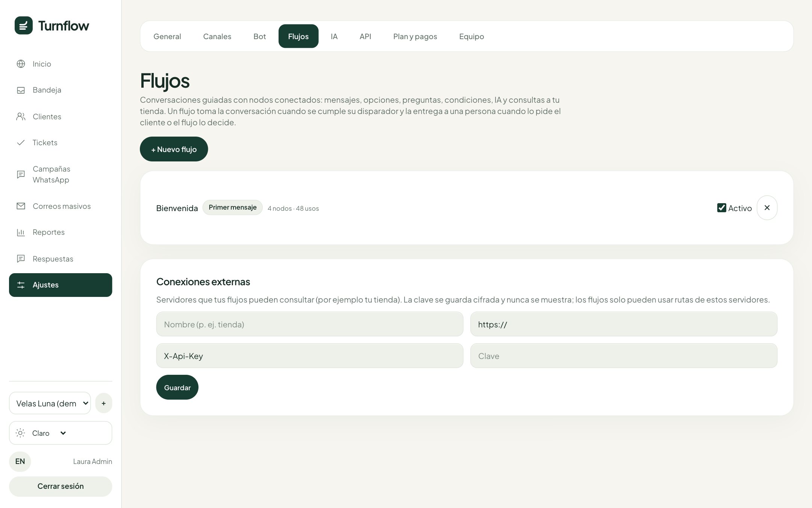Open Respuestas in the sidebar
Image resolution: width=812 pixels, height=508 pixels.
pos(61,259)
